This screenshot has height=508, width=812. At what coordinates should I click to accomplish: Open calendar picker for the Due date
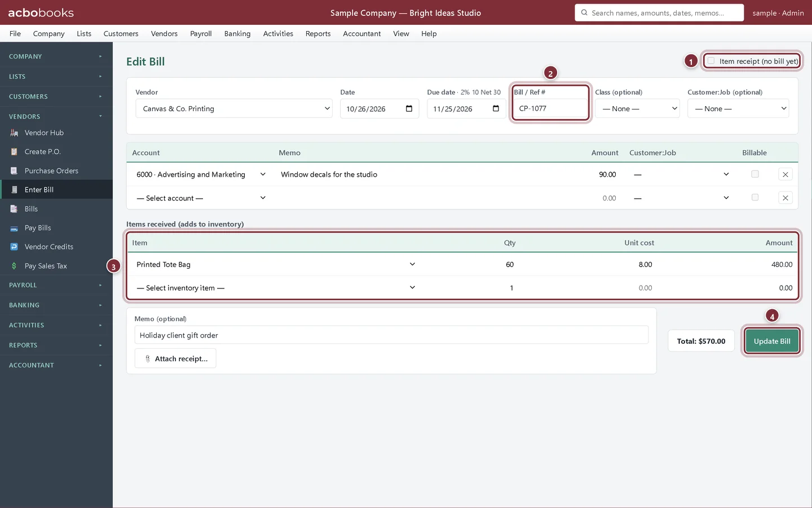[x=496, y=108]
